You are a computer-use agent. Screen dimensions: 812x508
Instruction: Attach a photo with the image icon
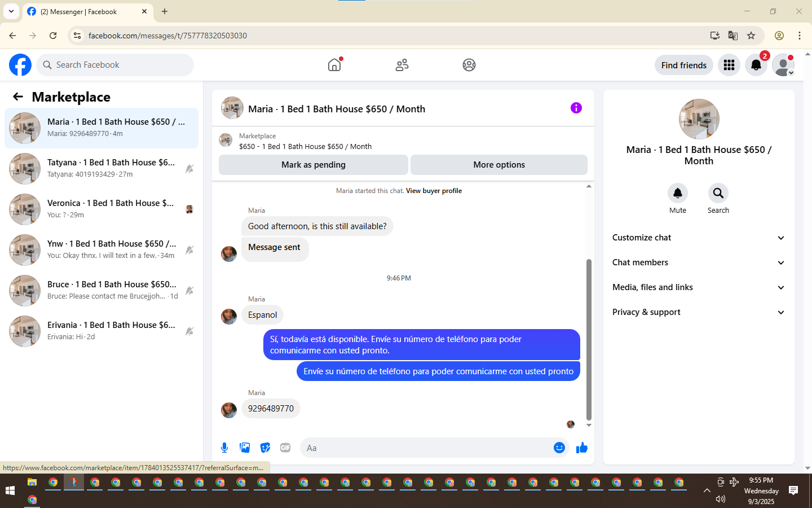(x=245, y=448)
